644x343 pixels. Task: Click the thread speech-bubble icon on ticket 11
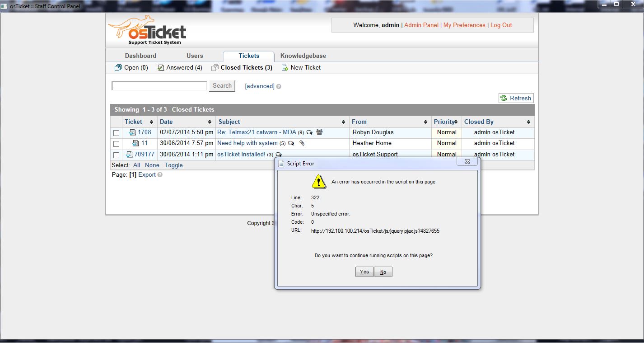point(292,143)
